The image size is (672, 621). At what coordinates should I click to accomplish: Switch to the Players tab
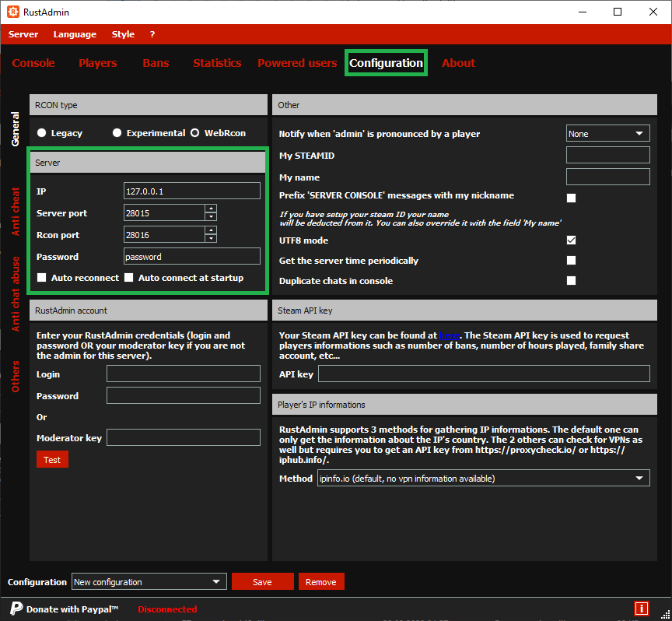(98, 63)
